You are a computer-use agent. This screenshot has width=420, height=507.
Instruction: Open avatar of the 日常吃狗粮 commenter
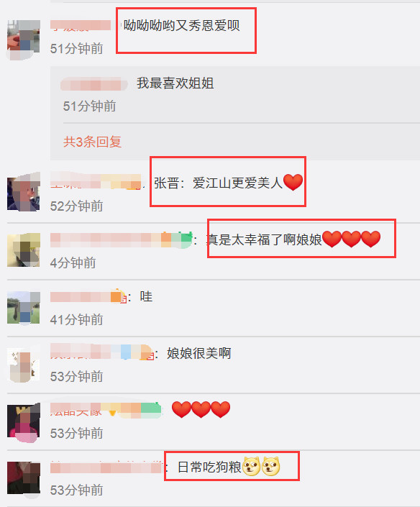(24, 478)
